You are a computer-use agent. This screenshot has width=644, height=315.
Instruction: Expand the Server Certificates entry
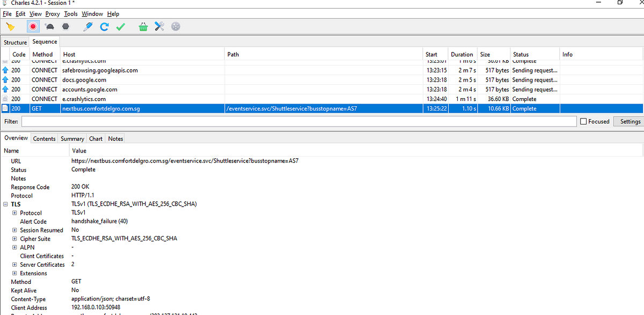(x=14, y=264)
